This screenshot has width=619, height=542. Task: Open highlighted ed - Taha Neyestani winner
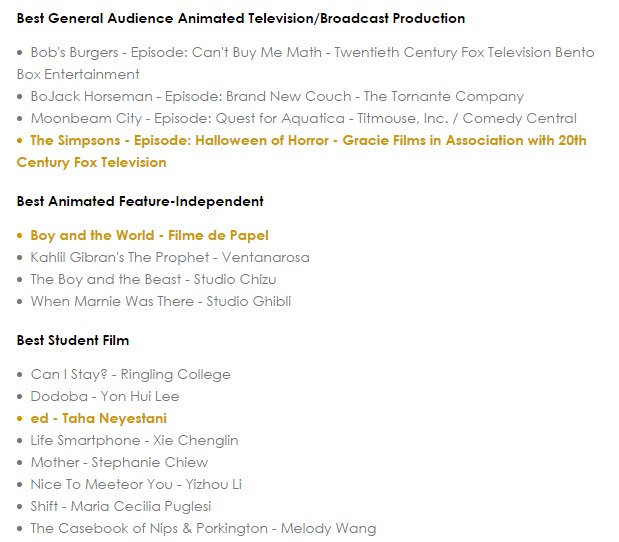(x=98, y=418)
